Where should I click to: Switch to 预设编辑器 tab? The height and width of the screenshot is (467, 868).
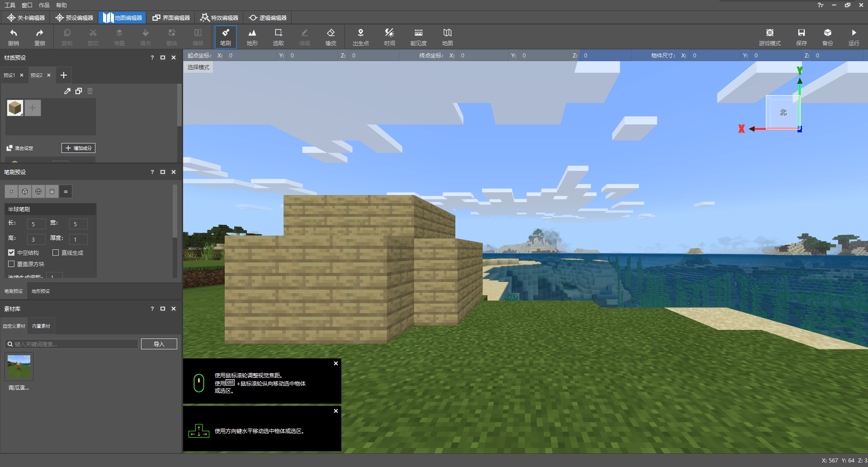(74, 18)
